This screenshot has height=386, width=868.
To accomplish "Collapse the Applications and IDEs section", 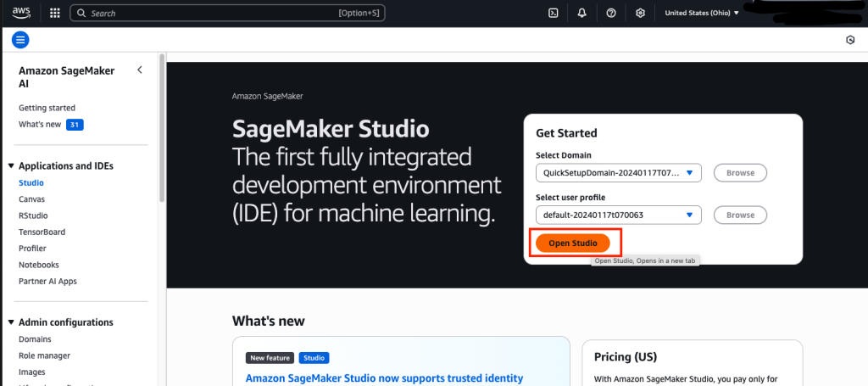I will pyautogui.click(x=11, y=166).
